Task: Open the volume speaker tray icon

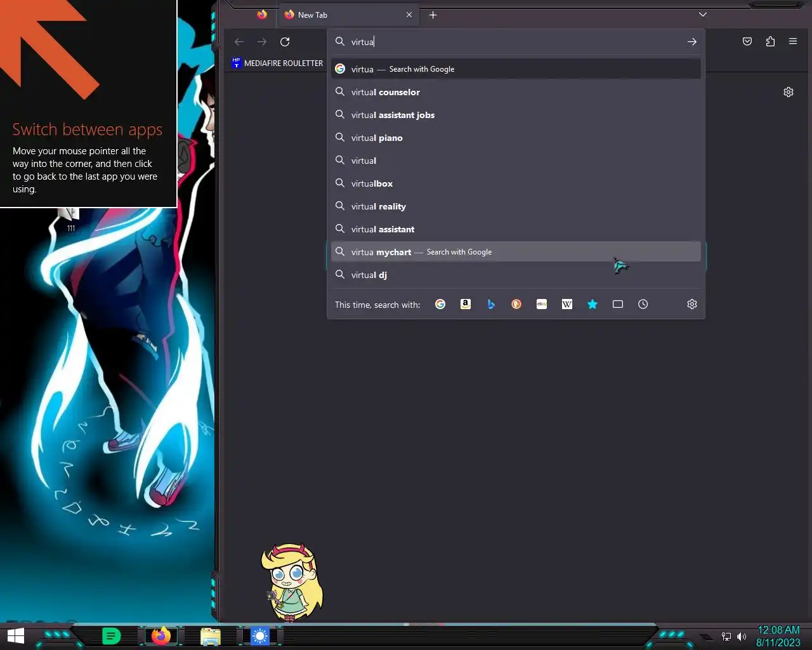Action: [x=742, y=637]
